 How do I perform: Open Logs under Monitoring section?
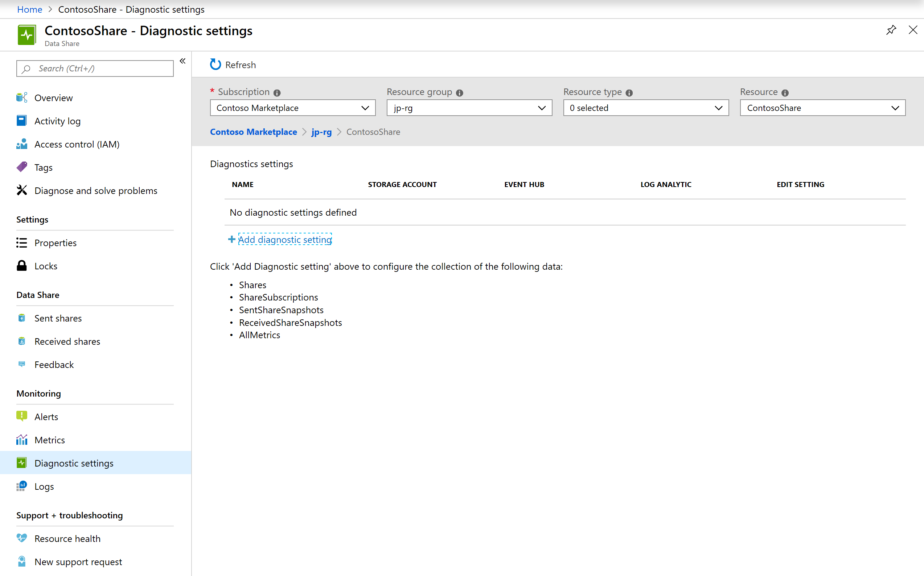point(45,486)
